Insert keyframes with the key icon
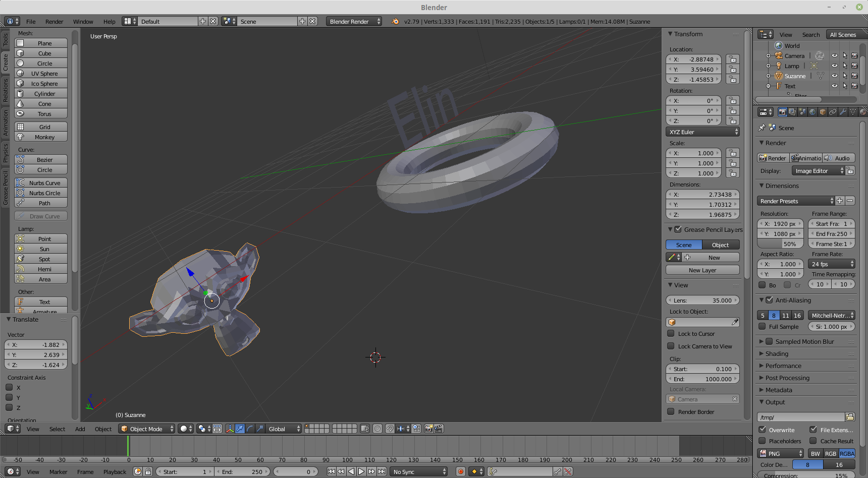This screenshot has height=478, width=868. (558, 471)
